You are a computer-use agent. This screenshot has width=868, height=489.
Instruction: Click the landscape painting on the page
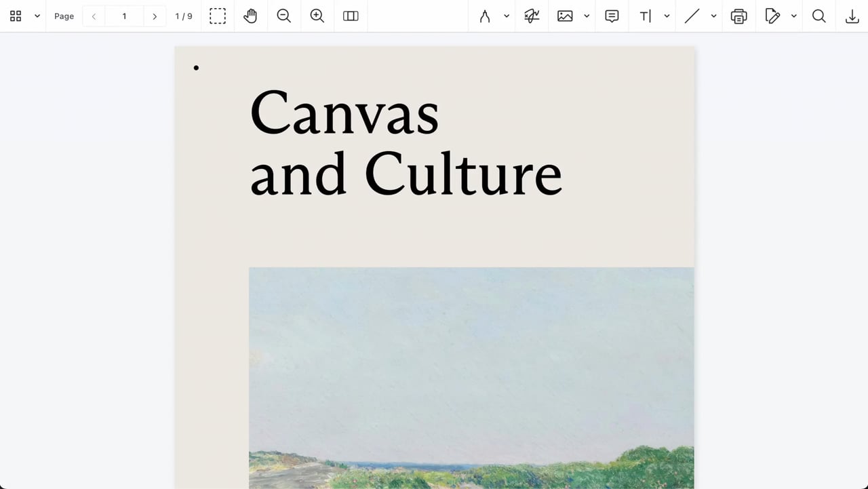coord(471,378)
